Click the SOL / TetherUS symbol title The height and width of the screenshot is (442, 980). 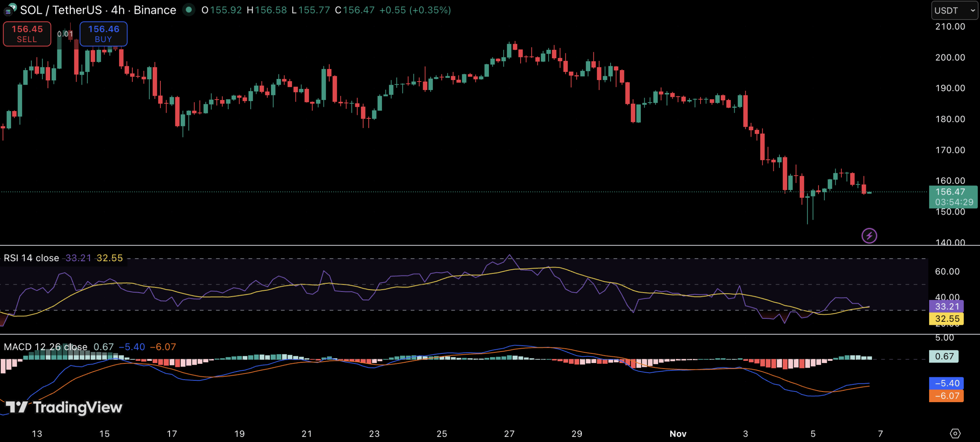point(60,10)
